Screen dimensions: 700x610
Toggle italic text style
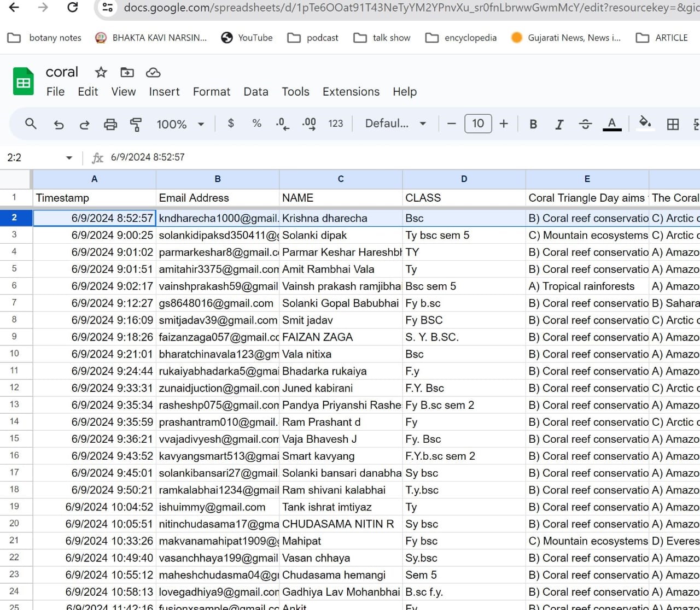click(x=559, y=124)
